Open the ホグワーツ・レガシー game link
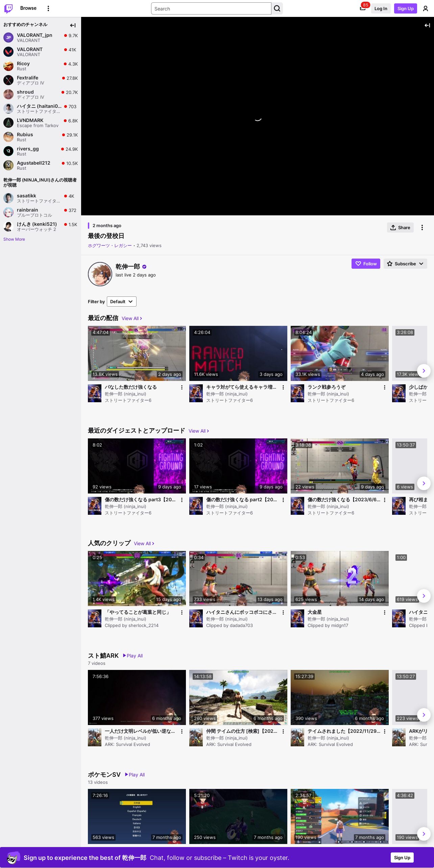Screen dimensions: 434x868 tap(110, 246)
